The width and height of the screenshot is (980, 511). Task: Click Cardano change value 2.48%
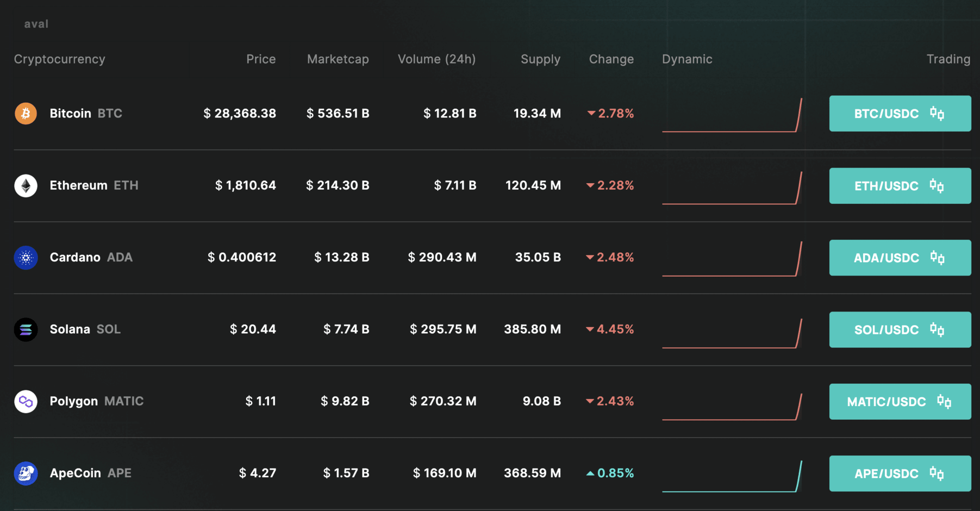(x=610, y=257)
